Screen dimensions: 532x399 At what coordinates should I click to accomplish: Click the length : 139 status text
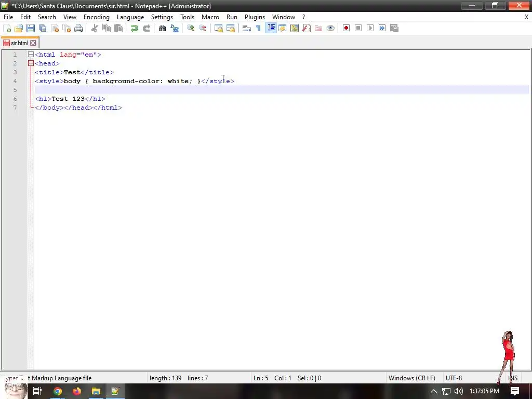point(166,378)
